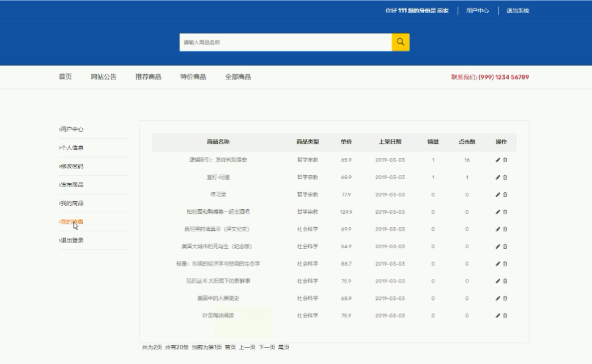Edit 见识丛书 太阳底下的新鲜事 product
Viewport: 592px width, 364px height.
coord(498,281)
